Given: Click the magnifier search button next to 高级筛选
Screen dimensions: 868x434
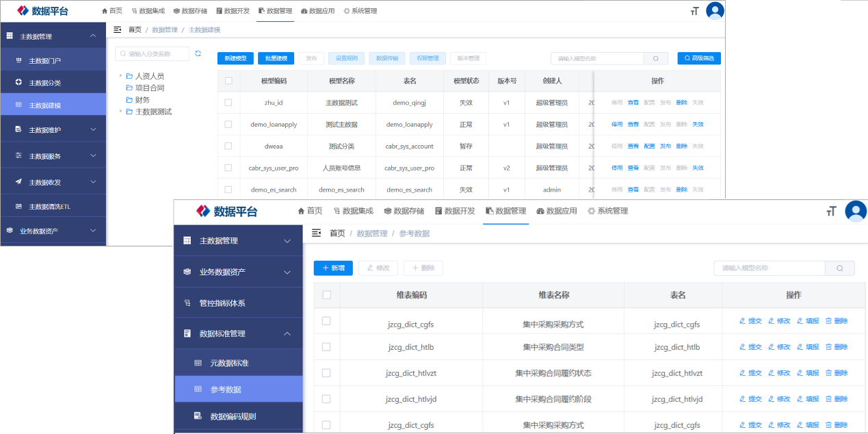Looking at the screenshot, I should click(x=655, y=59).
